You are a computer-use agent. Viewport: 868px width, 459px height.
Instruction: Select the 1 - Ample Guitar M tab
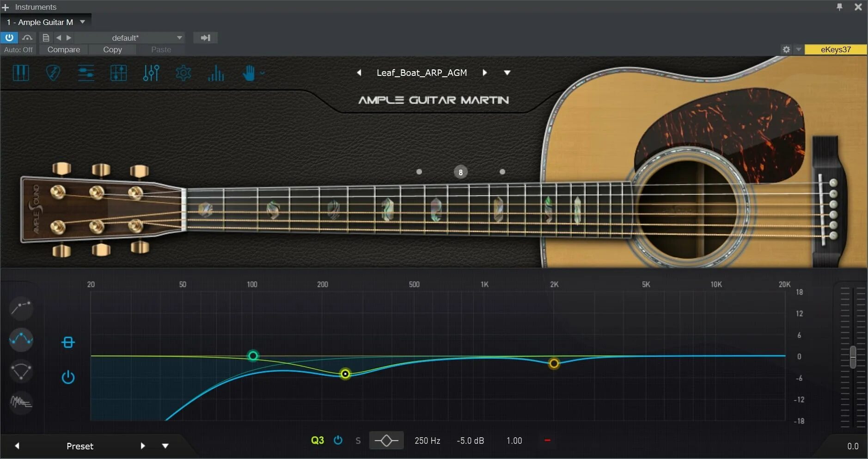click(40, 22)
